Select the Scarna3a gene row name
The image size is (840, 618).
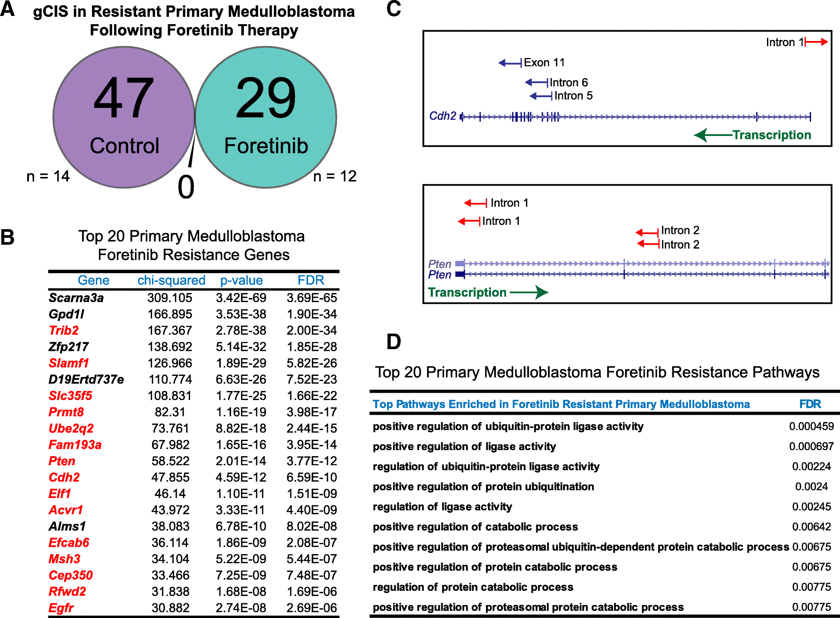pos(76,298)
